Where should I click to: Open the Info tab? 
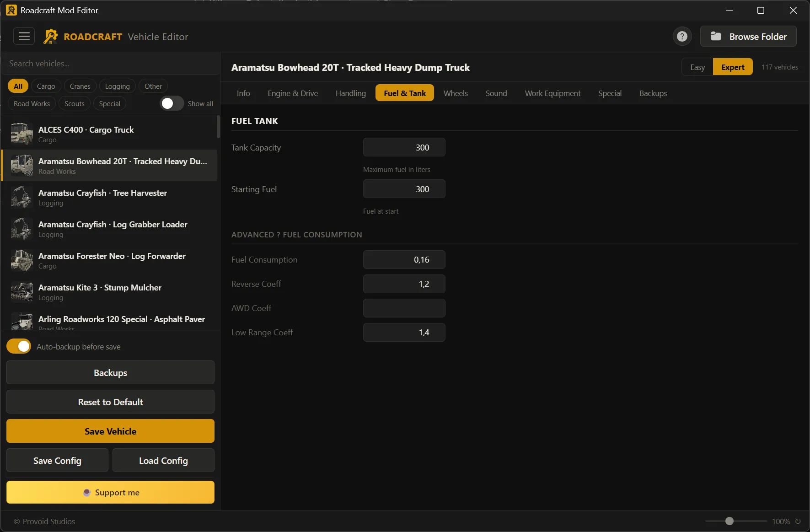(243, 93)
